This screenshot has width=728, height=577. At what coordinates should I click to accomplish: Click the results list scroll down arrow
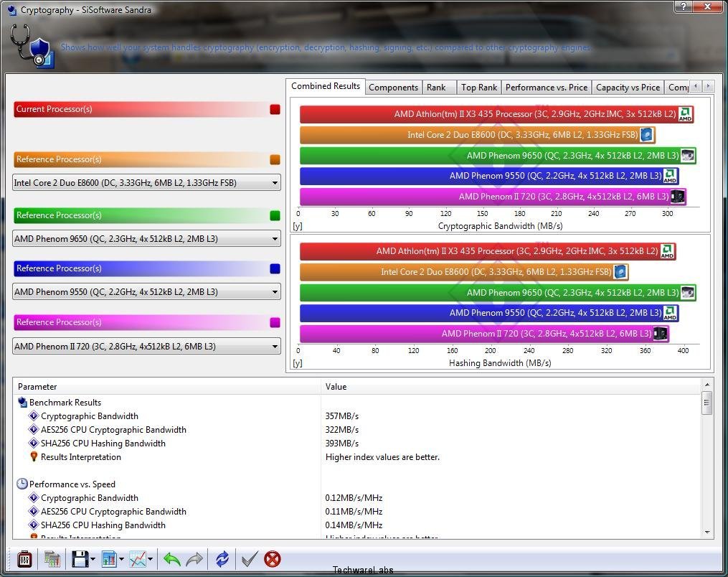pyautogui.click(x=706, y=533)
